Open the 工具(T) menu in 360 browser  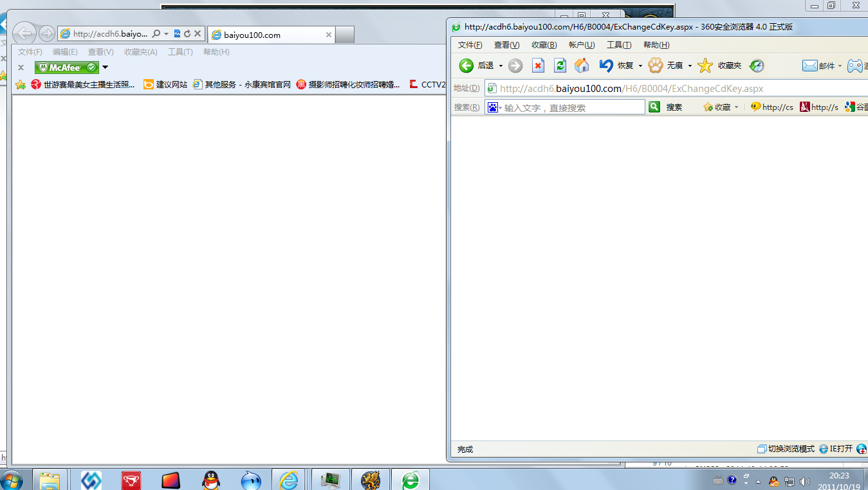(x=618, y=45)
